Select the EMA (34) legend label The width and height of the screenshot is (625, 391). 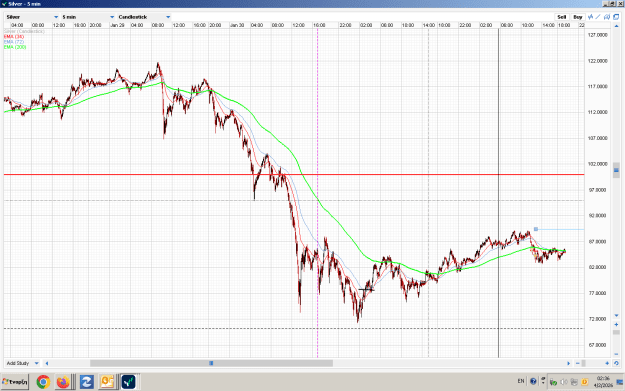14,37
